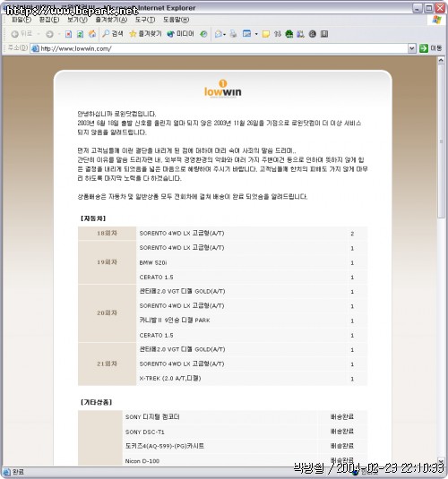The height and width of the screenshot is (479, 448).
Task: Click the Windows flag throbber logo
Action: click(437, 20)
